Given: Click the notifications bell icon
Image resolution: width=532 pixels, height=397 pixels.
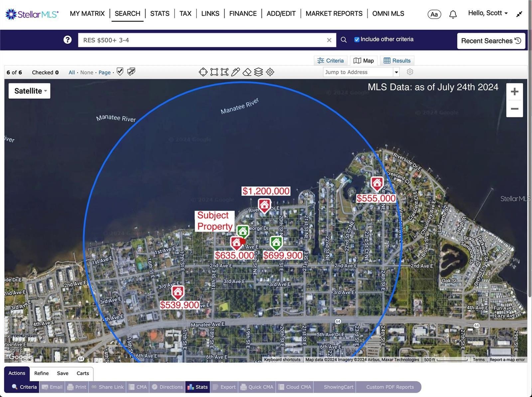Looking at the screenshot, I should pyautogui.click(x=453, y=14).
